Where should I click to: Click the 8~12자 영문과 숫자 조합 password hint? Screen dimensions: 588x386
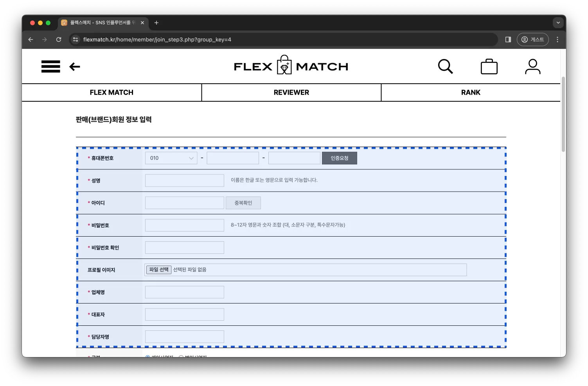point(288,225)
